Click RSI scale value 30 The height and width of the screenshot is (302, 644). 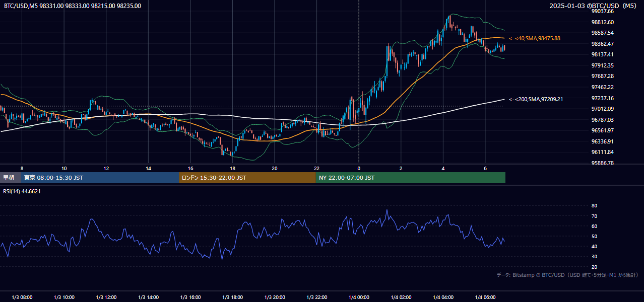pos(594,257)
